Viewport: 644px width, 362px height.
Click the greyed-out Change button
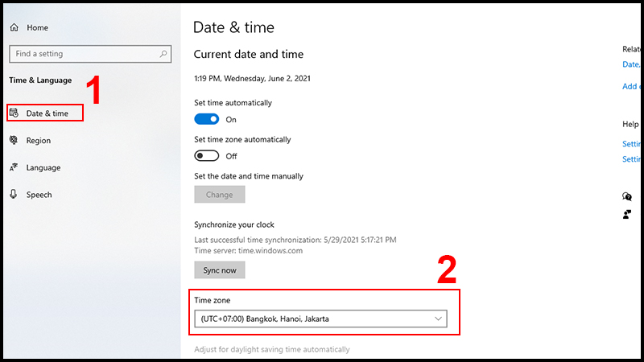click(x=219, y=195)
